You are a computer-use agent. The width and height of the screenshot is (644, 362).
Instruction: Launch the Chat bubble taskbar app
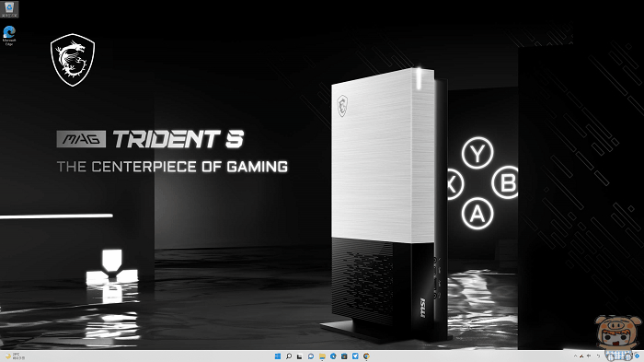tap(311, 356)
